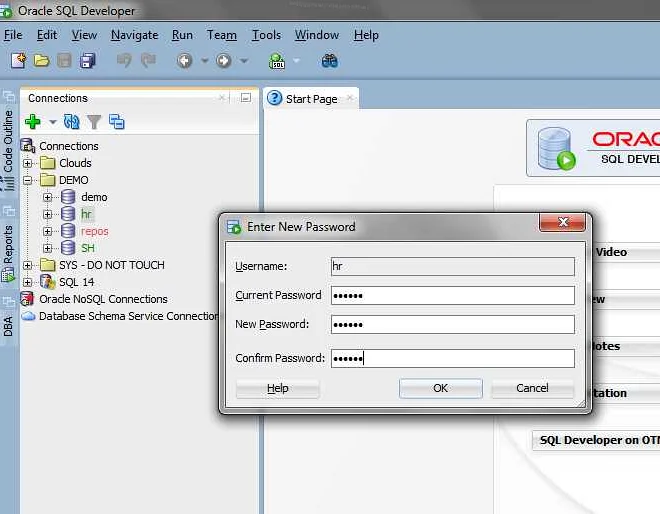Screen dimensions: 660x514
Task: Click the Open folder toolbar icon
Action: [x=41, y=61]
